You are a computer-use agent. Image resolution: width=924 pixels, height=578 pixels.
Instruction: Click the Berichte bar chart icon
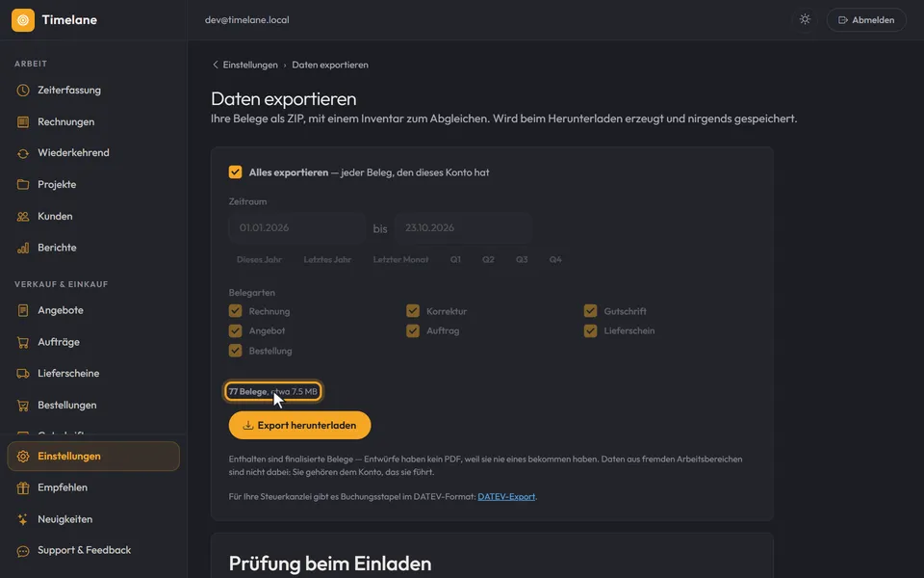tap(23, 248)
